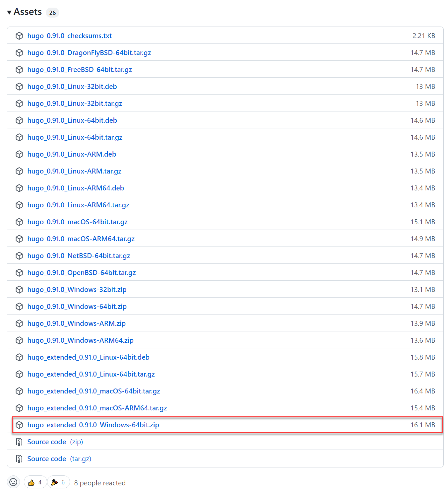Image resolution: width=448 pixels, height=494 pixels.
Task: Click package icon beside hugo_extended macOS-ARM64.tar.gz
Action: click(19, 408)
